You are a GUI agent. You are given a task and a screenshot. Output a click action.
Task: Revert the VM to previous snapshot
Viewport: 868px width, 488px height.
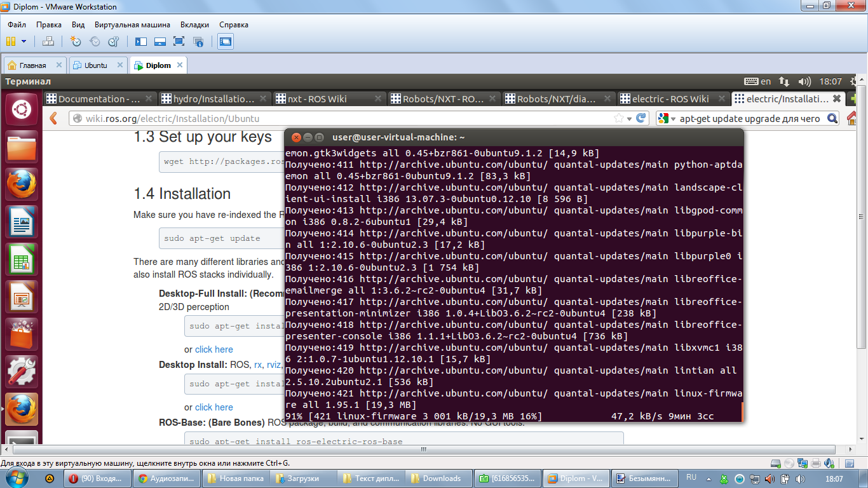coord(95,41)
